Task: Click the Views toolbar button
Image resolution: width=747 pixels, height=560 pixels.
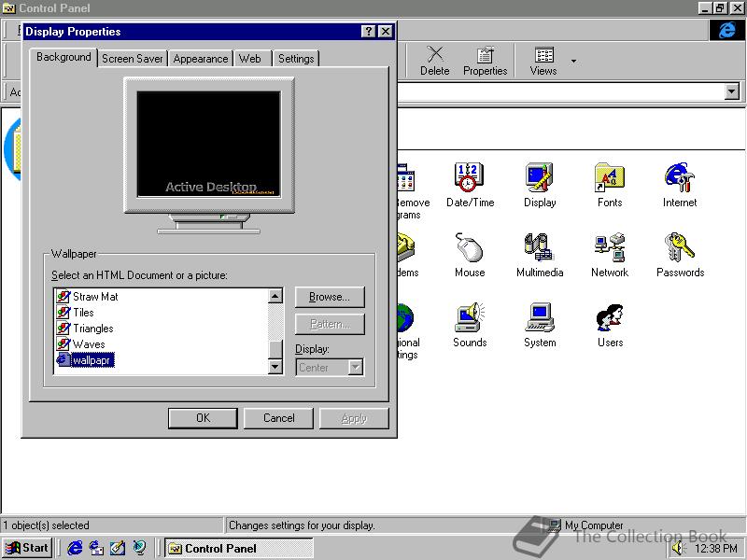Action: 543,61
